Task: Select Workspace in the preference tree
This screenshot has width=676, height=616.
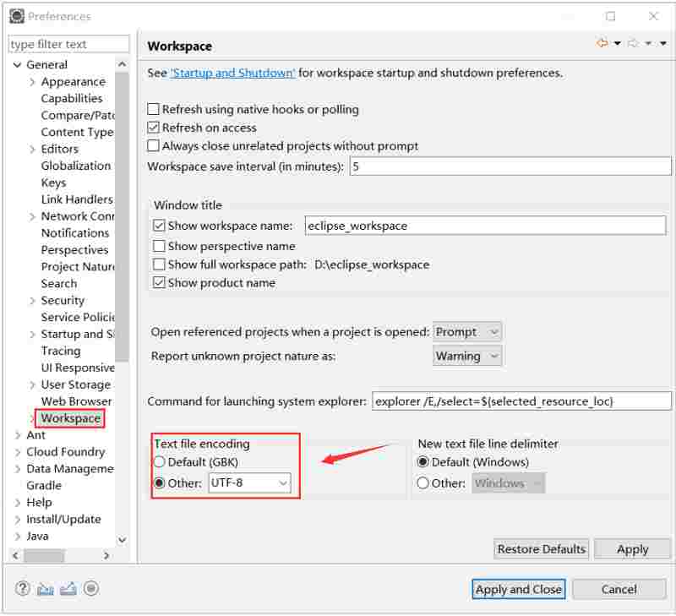Action: click(71, 418)
